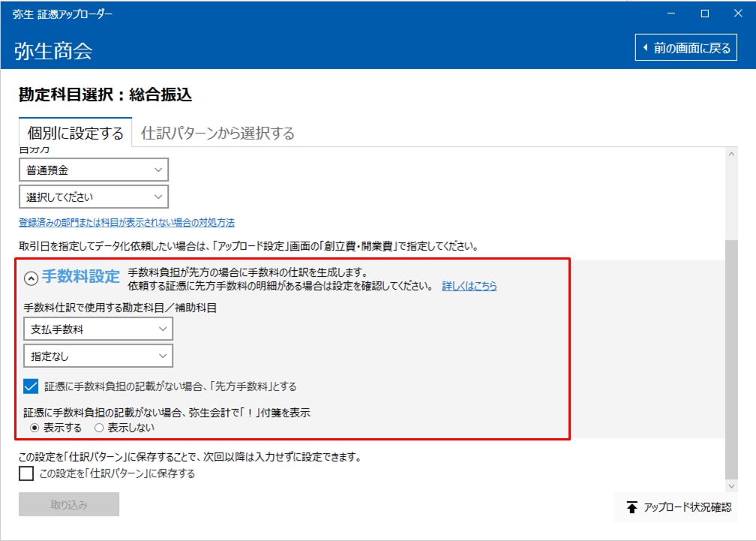Viewport: 756px width, 541px height.
Task: Close the 弥生 証憑アップローダー window
Action: (x=738, y=14)
